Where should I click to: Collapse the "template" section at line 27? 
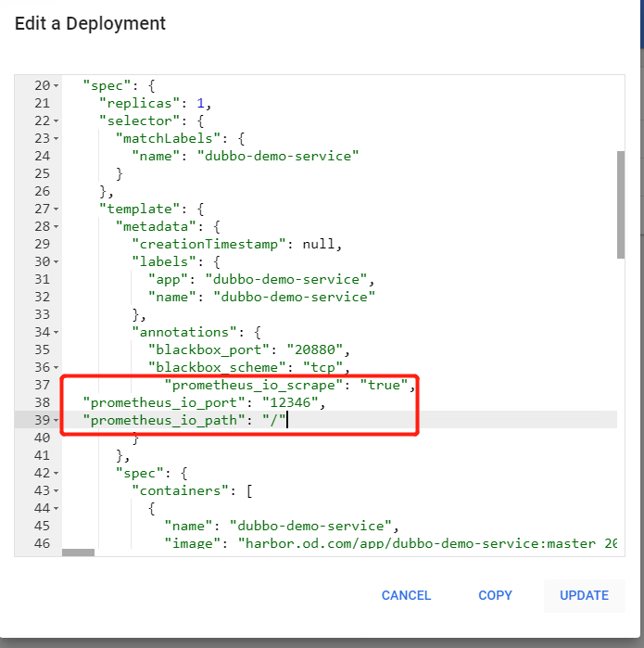[56, 210]
